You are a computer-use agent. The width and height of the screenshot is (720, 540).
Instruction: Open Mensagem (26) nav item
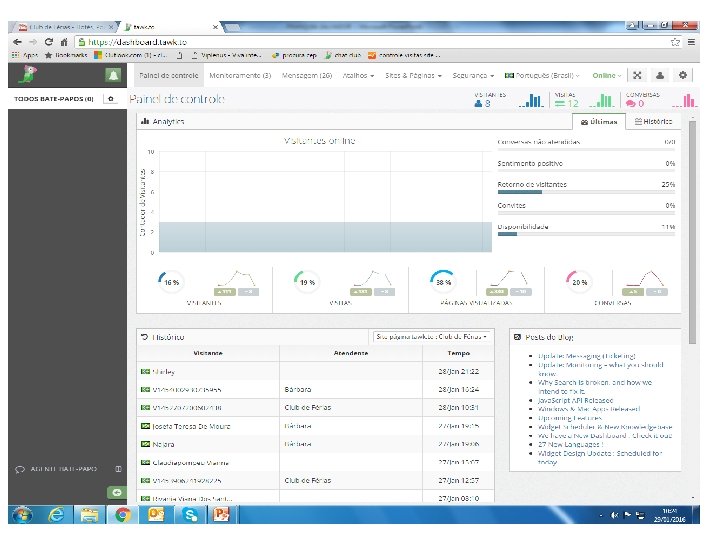pos(307,75)
